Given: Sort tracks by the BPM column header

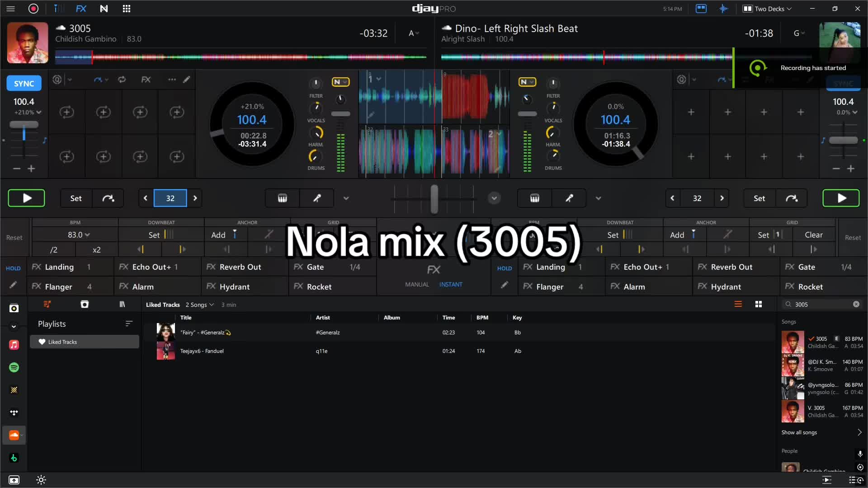Looking at the screenshot, I should pyautogui.click(x=482, y=318).
